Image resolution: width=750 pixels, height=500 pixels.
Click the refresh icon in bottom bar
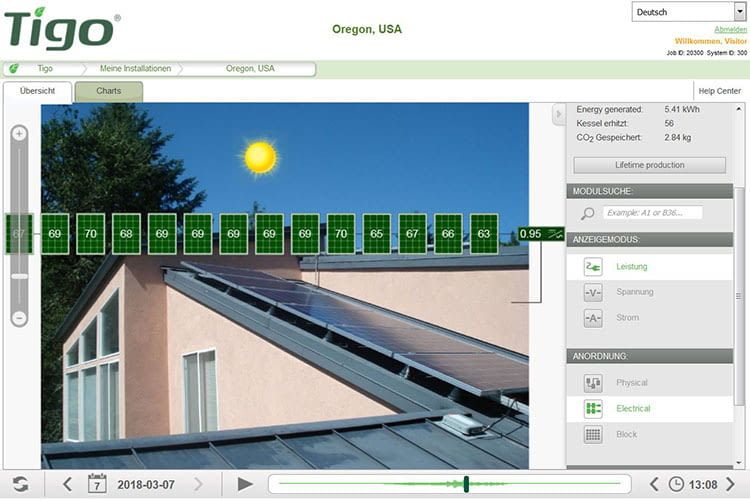click(20, 484)
